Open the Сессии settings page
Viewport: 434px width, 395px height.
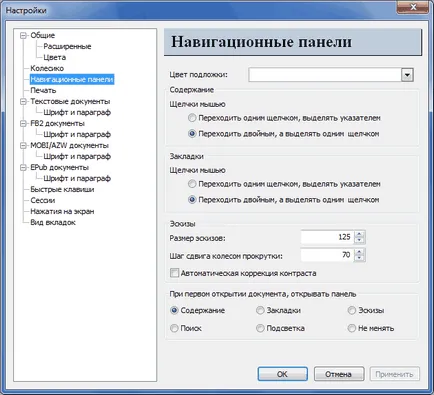point(43,200)
